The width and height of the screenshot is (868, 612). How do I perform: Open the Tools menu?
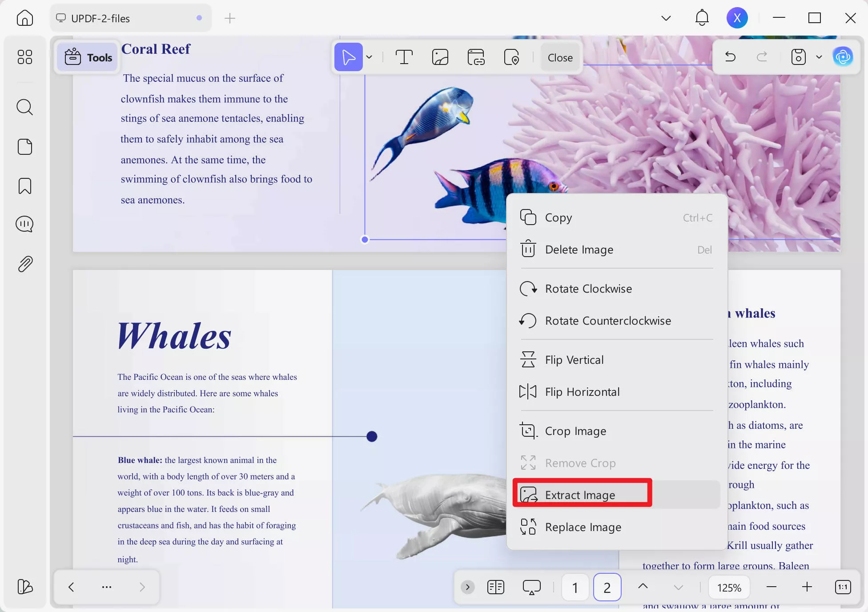point(87,57)
